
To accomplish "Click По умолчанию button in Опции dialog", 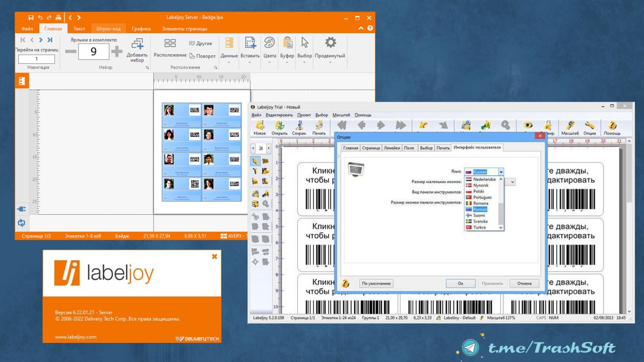I will (x=376, y=284).
